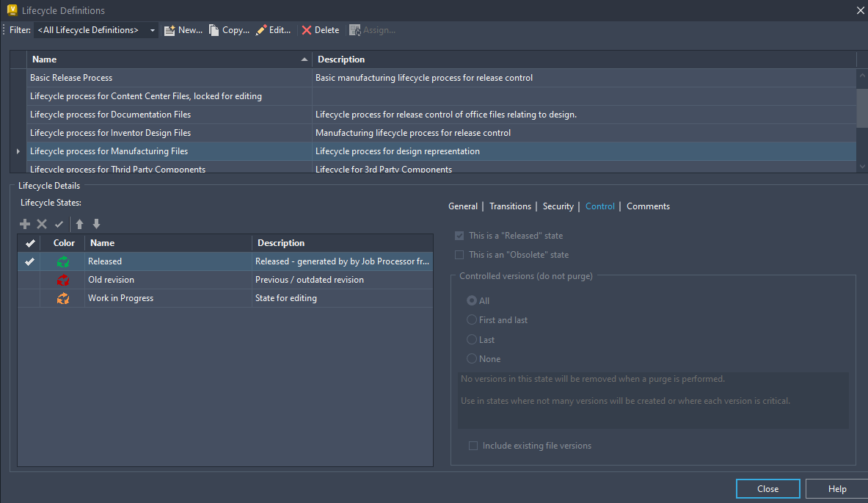Switch to the Transitions tab
The width and height of the screenshot is (868, 503).
pyautogui.click(x=510, y=206)
